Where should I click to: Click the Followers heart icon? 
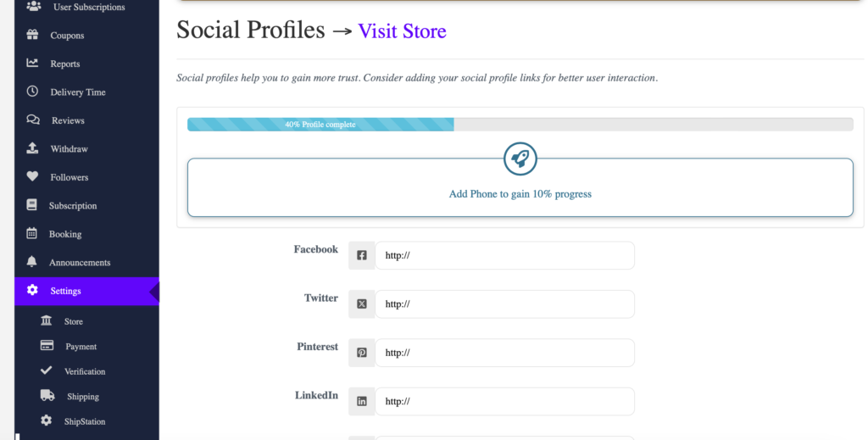coord(32,176)
